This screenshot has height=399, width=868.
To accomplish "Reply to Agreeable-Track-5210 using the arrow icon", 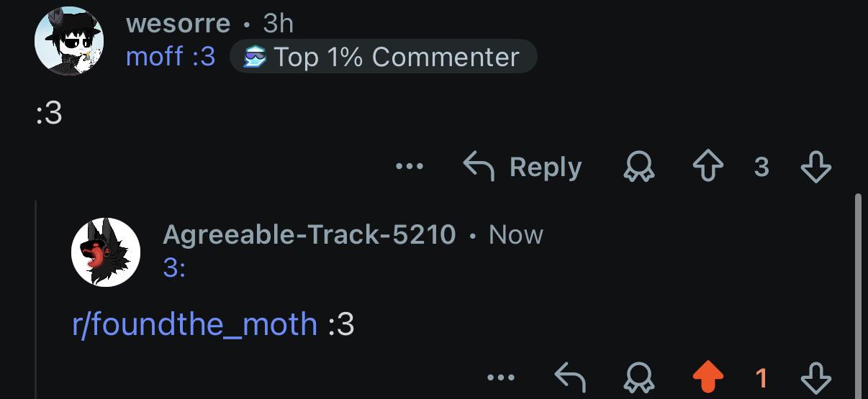I will pos(570,377).
